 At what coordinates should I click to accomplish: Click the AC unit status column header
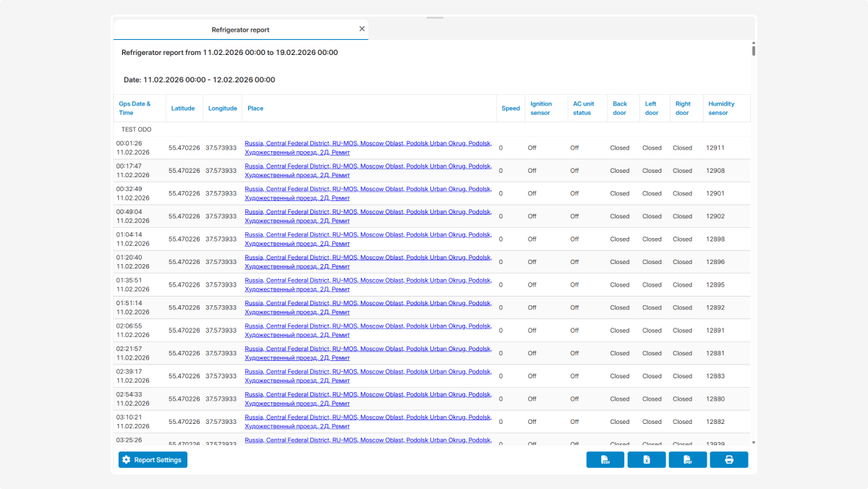pyautogui.click(x=583, y=109)
